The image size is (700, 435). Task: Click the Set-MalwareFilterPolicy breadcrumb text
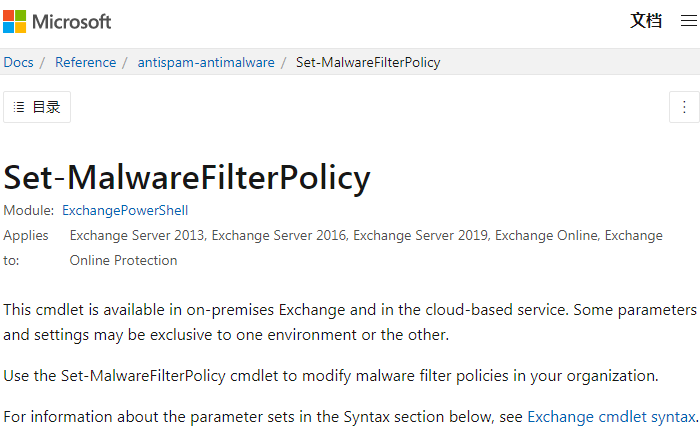[368, 62]
